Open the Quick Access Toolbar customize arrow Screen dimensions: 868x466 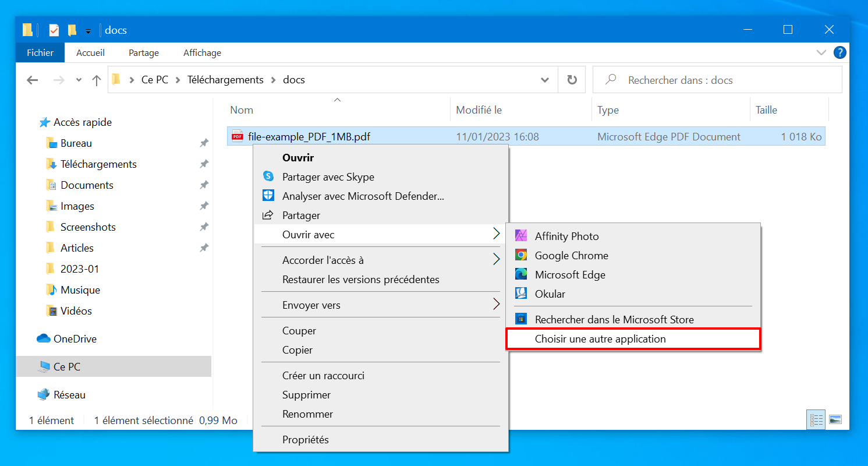(88, 31)
